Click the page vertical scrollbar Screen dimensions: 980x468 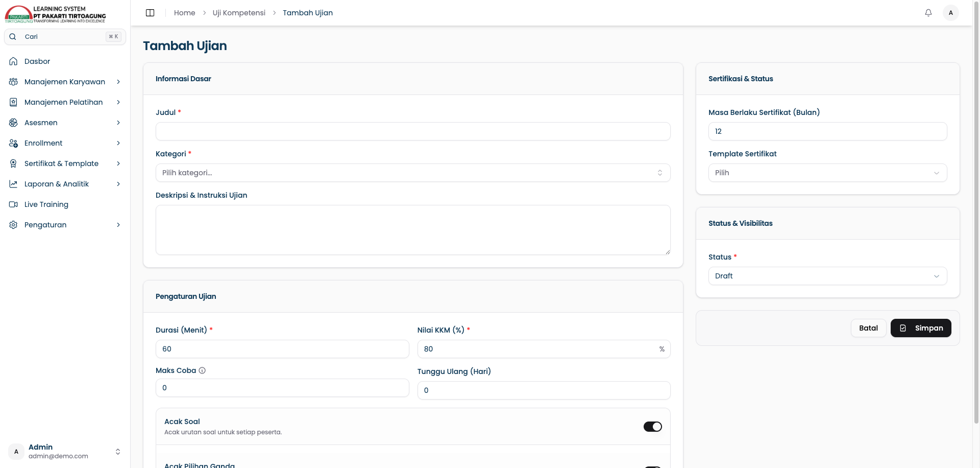[x=976, y=212]
